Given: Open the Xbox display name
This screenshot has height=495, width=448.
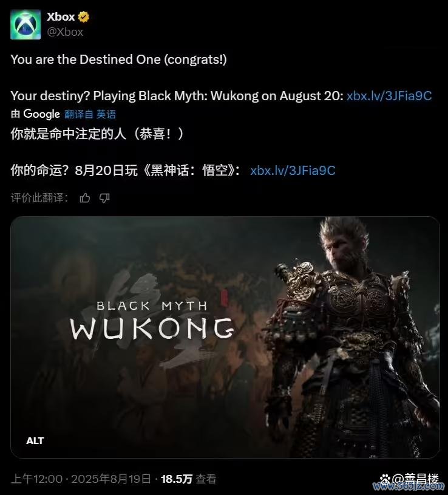Looking at the screenshot, I should pyautogui.click(x=61, y=17).
